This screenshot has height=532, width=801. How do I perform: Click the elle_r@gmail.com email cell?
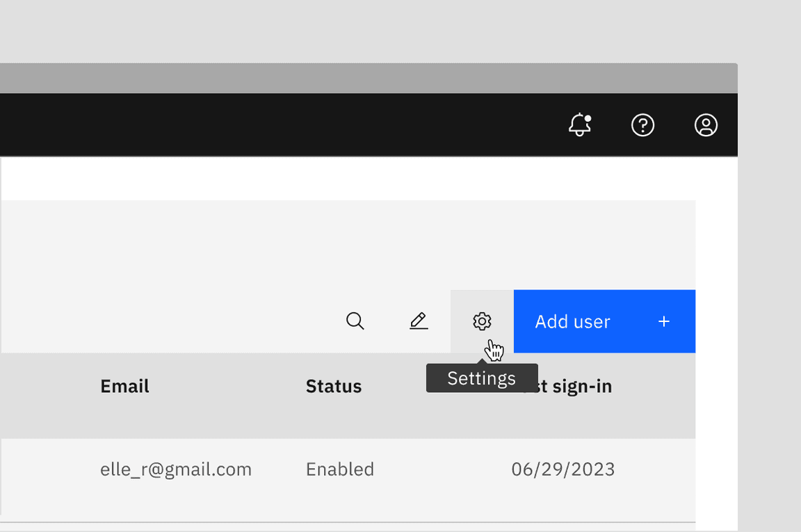pos(176,469)
